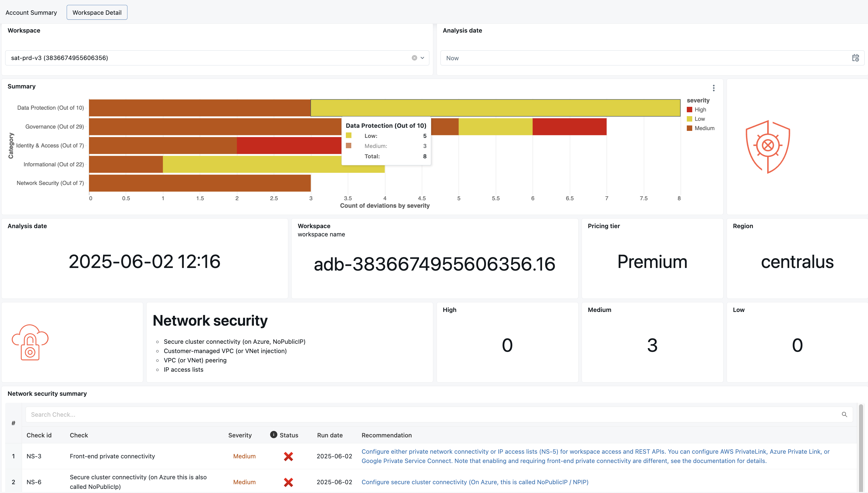
Task: Click the search magnifier icon
Action: tap(844, 414)
